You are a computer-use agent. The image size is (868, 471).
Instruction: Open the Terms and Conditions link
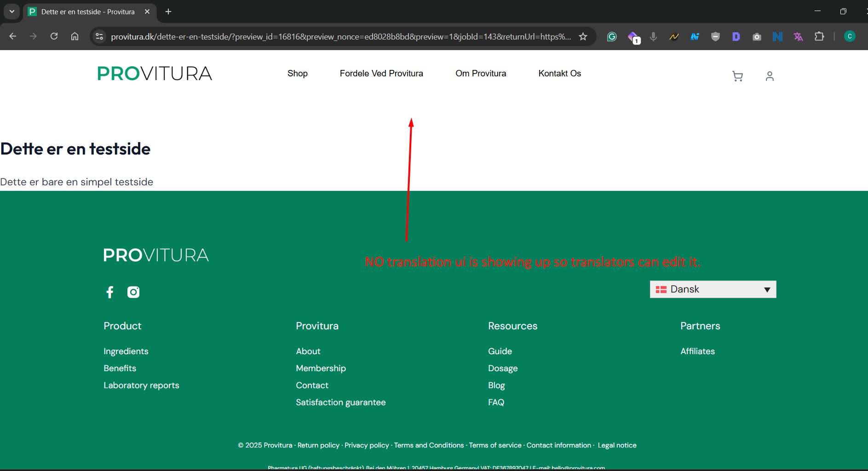429,445
